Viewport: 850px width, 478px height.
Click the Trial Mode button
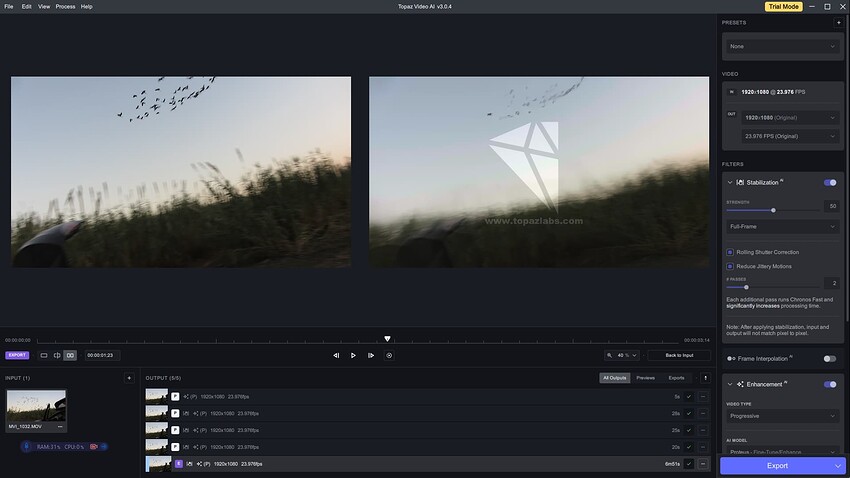click(x=783, y=7)
